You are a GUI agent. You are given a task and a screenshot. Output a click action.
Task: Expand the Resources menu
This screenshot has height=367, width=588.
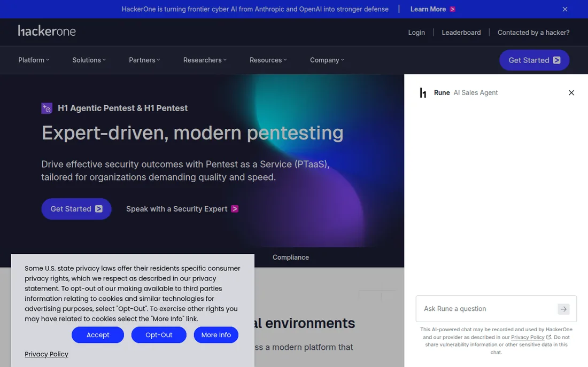click(268, 60)
